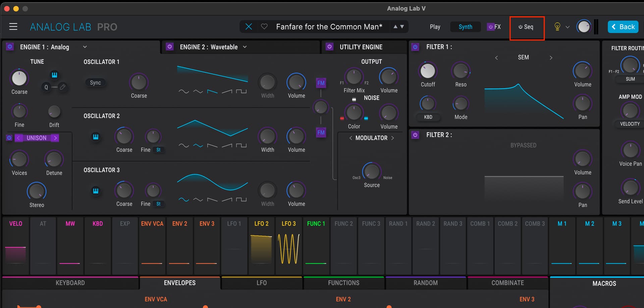644x308 pixels.
Task: Go to next Unison mode arrow
Action: (55, 138)
